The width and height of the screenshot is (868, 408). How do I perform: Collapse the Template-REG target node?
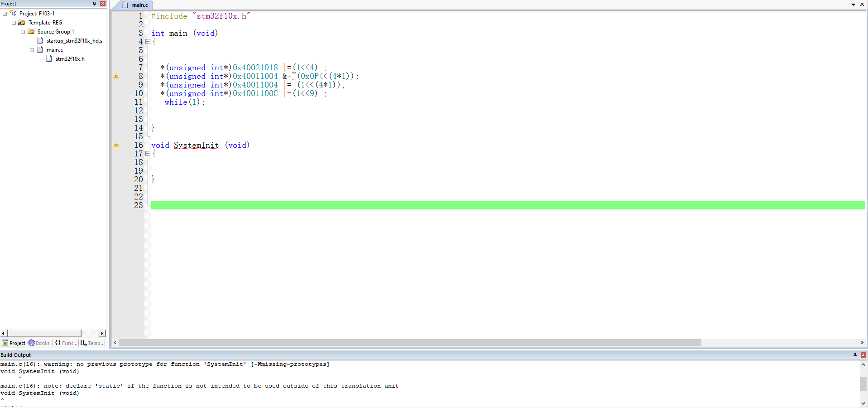click(14, 23)
